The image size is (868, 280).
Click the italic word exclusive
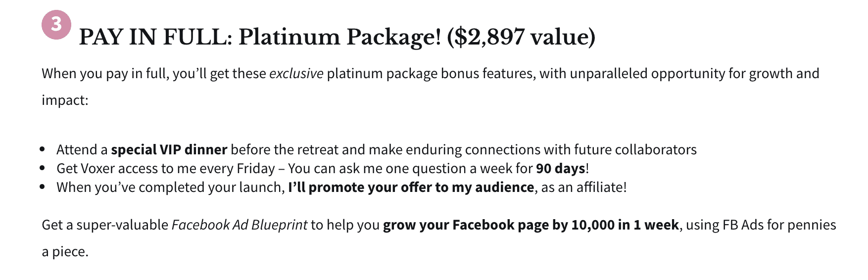click(296, 74)
